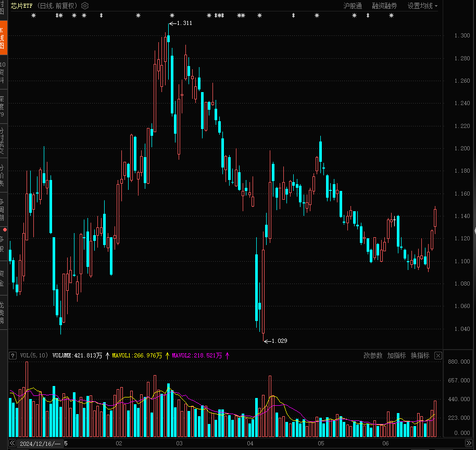Screen dimensions: 476x450
Task: Click the 223.000 volume axis label
Action: click(459, 418)
